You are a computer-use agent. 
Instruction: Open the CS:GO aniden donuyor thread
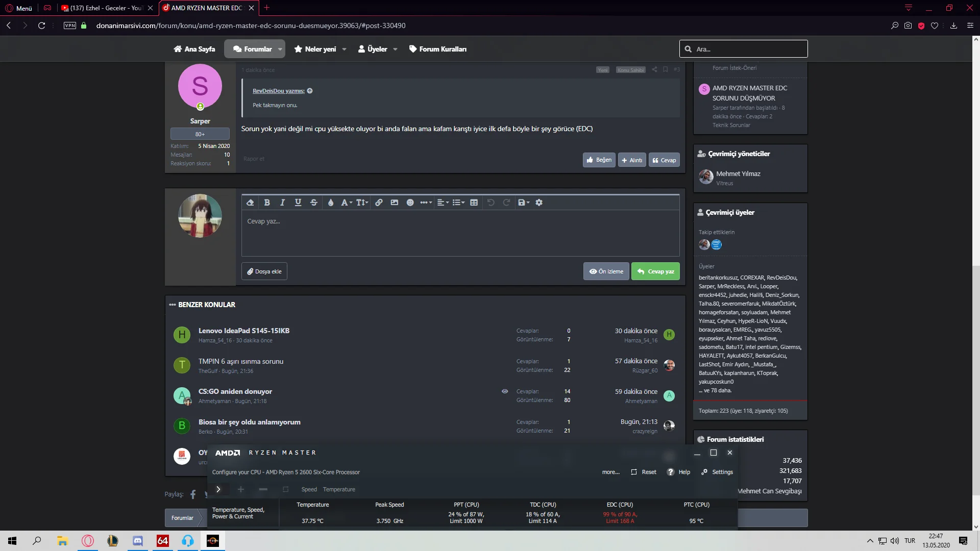[x=235, y=391]
